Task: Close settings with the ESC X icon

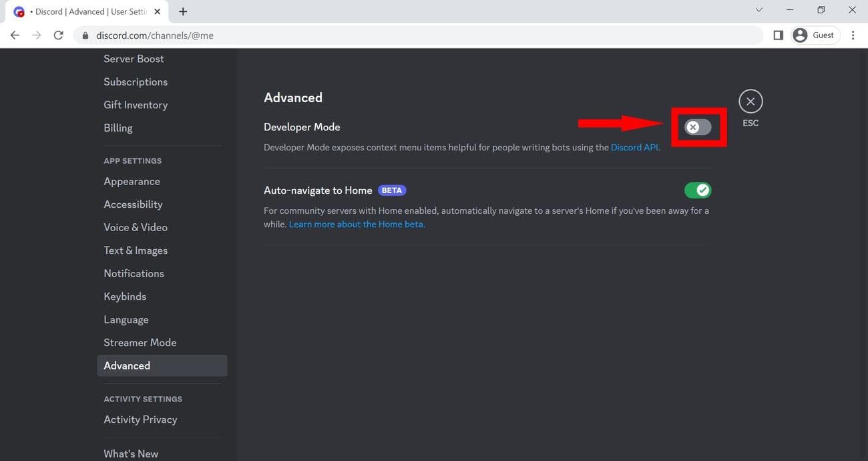Action: 750,102
